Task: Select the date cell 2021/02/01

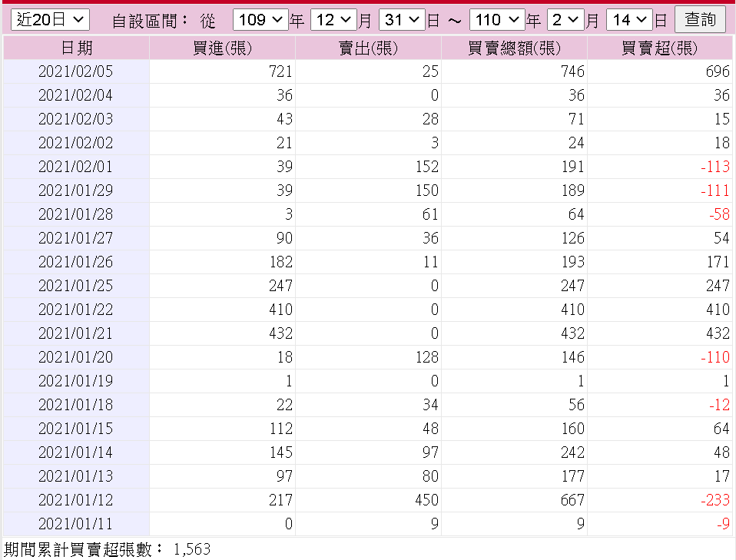Action: coord(75,167)
